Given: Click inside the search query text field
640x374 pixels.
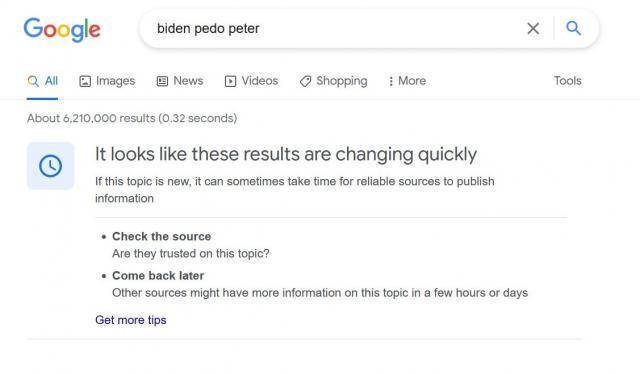Looking at the screenshot, I should coord(335,29).
